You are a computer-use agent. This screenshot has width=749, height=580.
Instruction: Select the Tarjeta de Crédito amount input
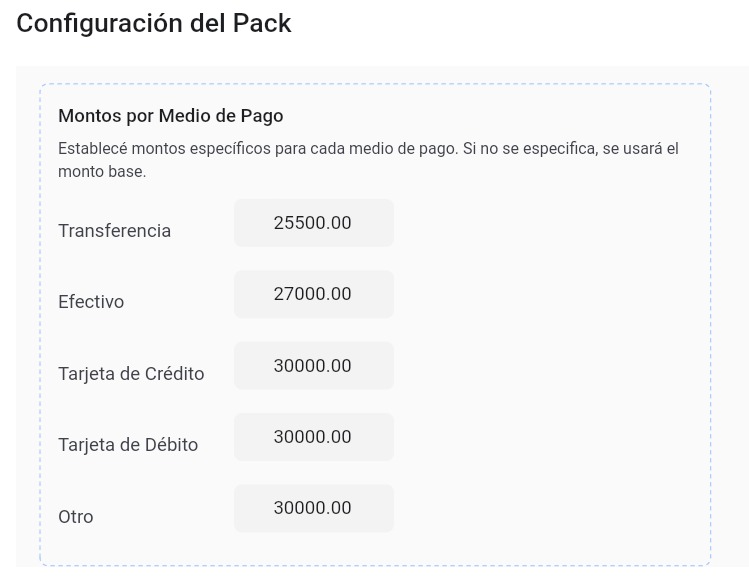[x=313, y=366]
